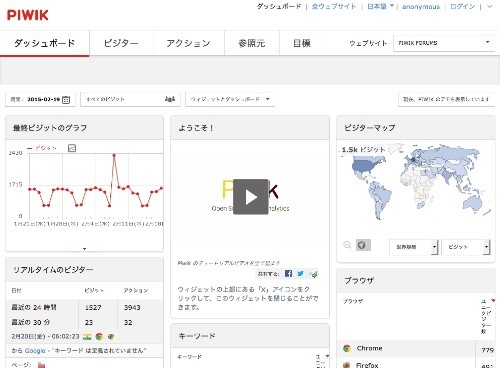Open the 日本語 language dropdown

click(380, 6)
